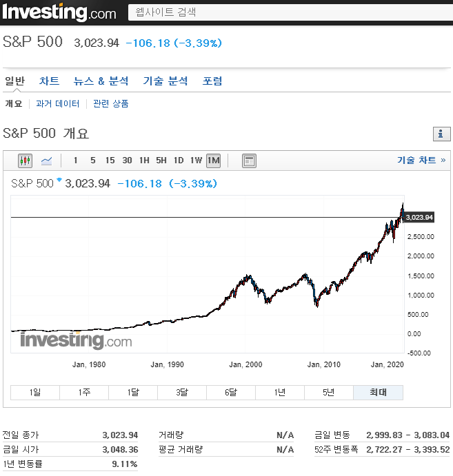Open the 일반 tab
453x476 pixels.
[x=15, y=81]
